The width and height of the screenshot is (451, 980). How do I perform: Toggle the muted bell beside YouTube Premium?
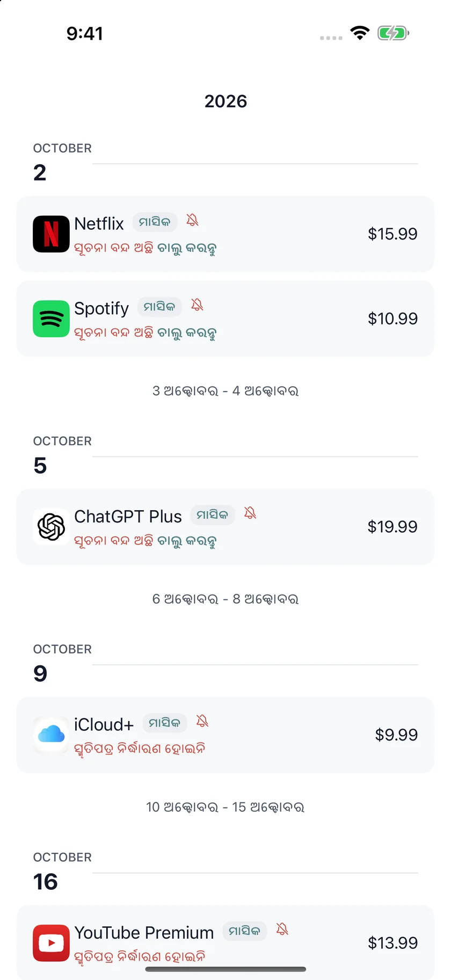click(x=282, y=929)
